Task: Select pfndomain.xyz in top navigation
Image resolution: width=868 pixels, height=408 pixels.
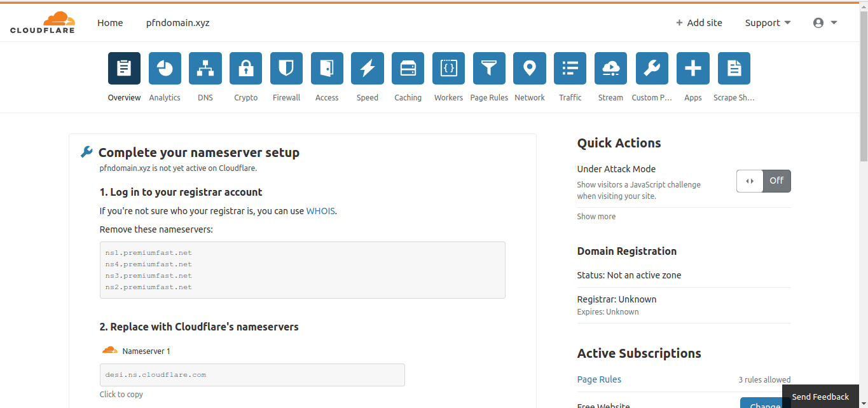Action: [177, 23]
